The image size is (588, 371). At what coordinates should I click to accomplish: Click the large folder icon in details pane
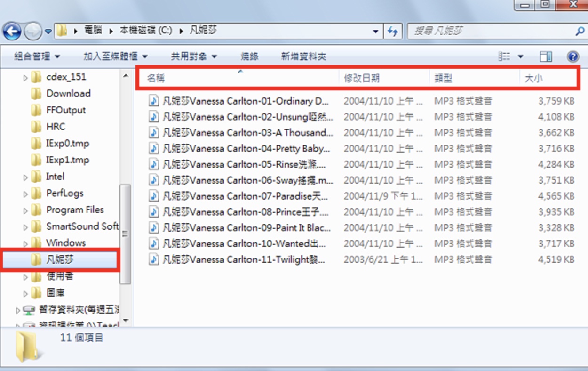click(29, 347)
